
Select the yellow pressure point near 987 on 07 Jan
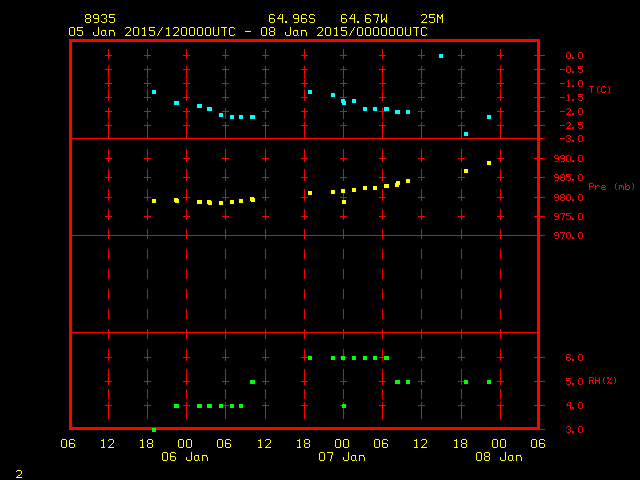pos(466,171)
